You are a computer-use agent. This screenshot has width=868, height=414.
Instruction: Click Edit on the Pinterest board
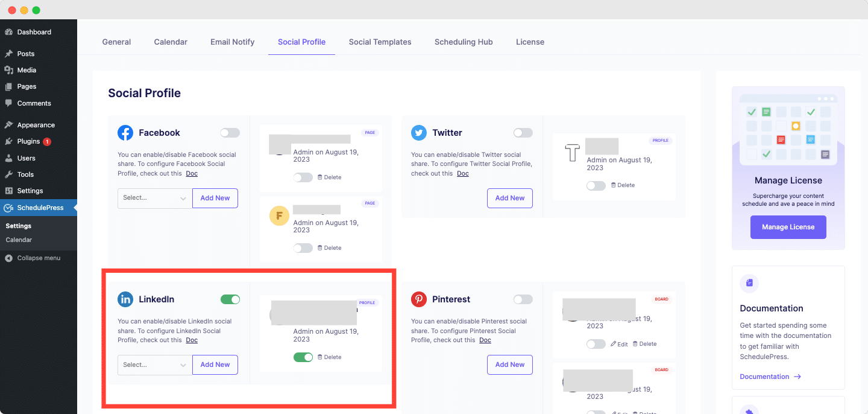click(x=619, y=344)
